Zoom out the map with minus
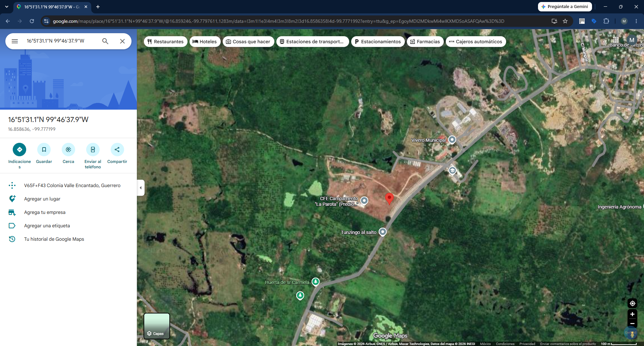 coord(632,324)
